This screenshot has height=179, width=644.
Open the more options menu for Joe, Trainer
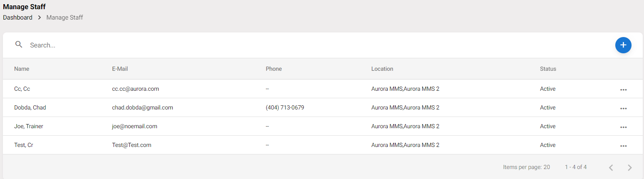[623, 127]
